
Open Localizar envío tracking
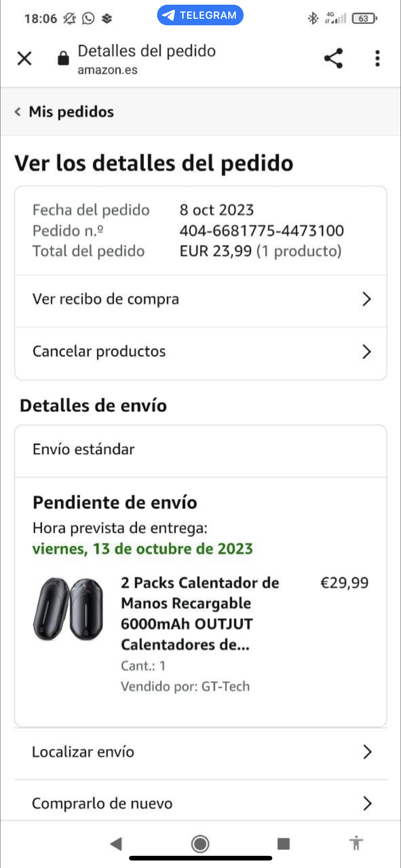pyautogui.click(x=201, y=752)
